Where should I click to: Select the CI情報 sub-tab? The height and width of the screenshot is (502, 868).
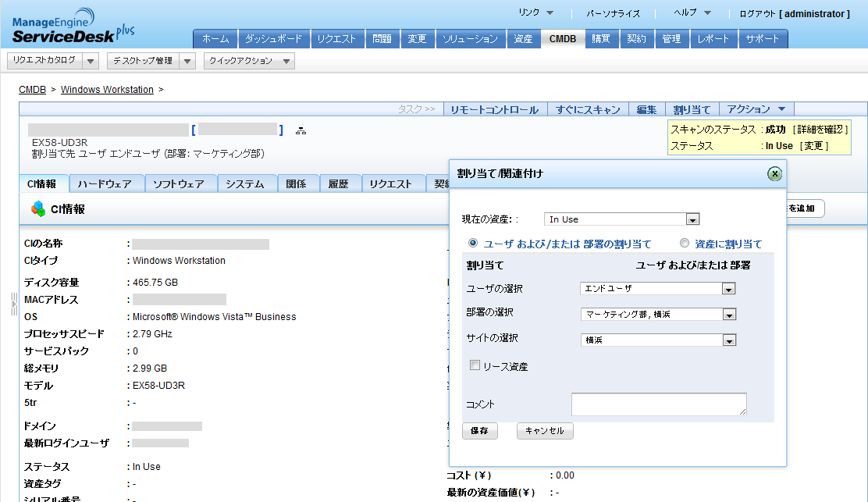point(42,183)
